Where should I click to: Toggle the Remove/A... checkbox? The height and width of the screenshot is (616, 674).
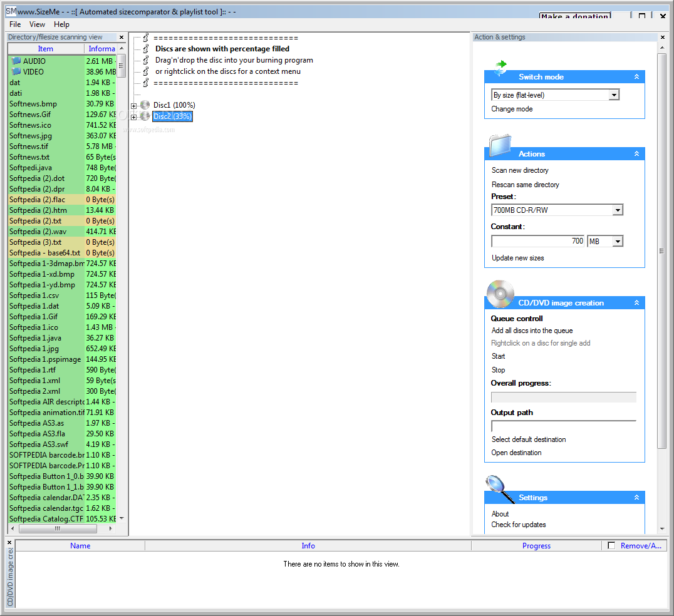[611, 545]
